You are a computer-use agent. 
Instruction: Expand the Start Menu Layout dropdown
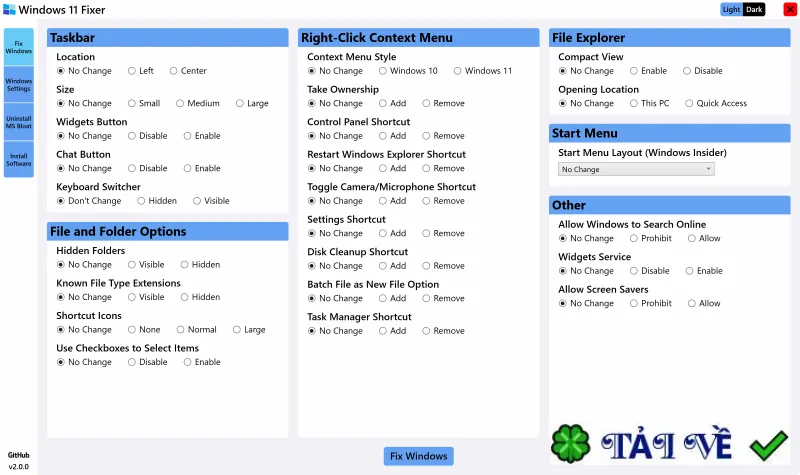(636, 169)
